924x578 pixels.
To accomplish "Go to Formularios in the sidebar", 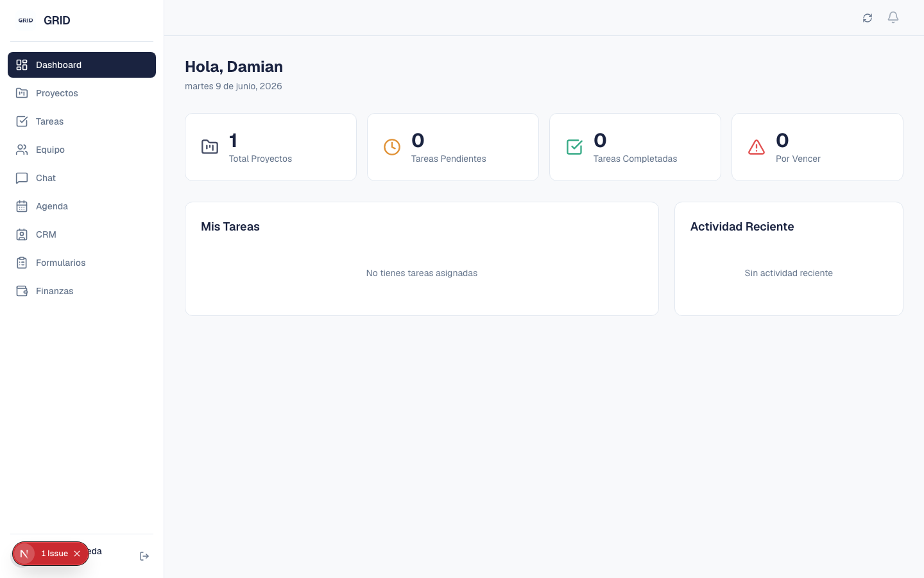I will coord(81,263).
